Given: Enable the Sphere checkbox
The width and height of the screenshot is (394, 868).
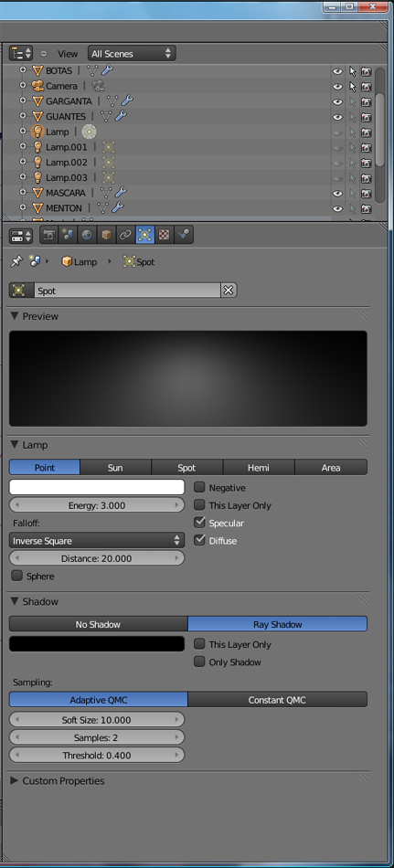Looking at the screenshot, I should click(17, 576).
